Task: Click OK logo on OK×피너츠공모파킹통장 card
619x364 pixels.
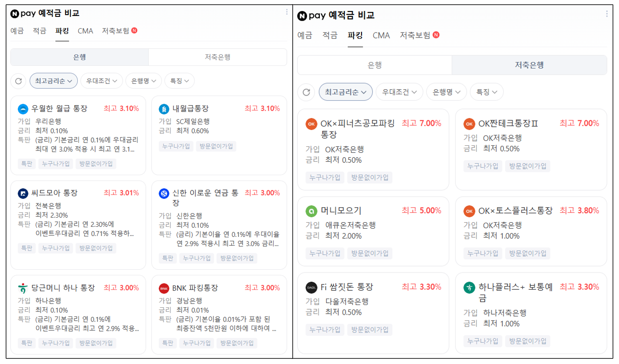Action: pos(312,123)
